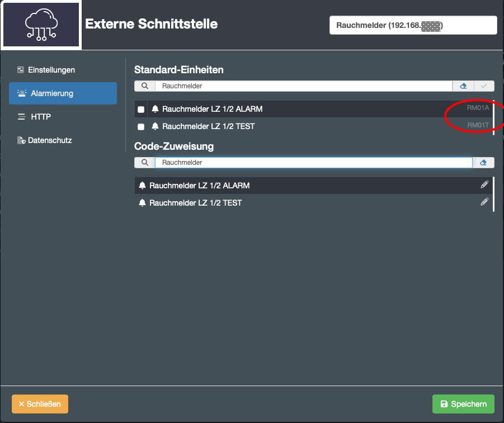Tick the Rauchmelder LZ 1/2 TEST checkbox
Viewport: 504px width, 423px height.
click(141, 127)
